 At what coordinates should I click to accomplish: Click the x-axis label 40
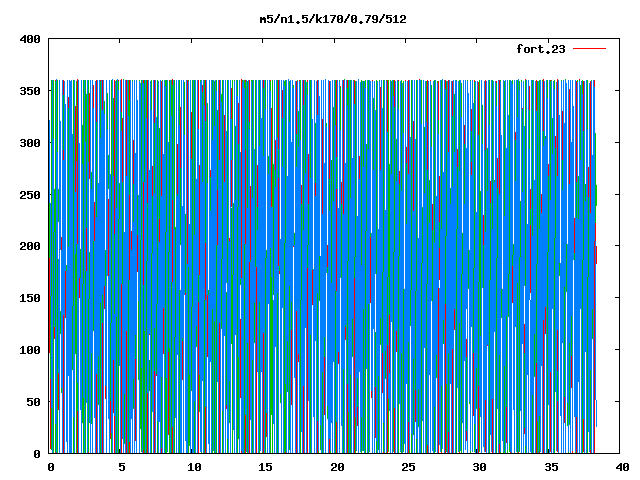[x=622, y=467]
